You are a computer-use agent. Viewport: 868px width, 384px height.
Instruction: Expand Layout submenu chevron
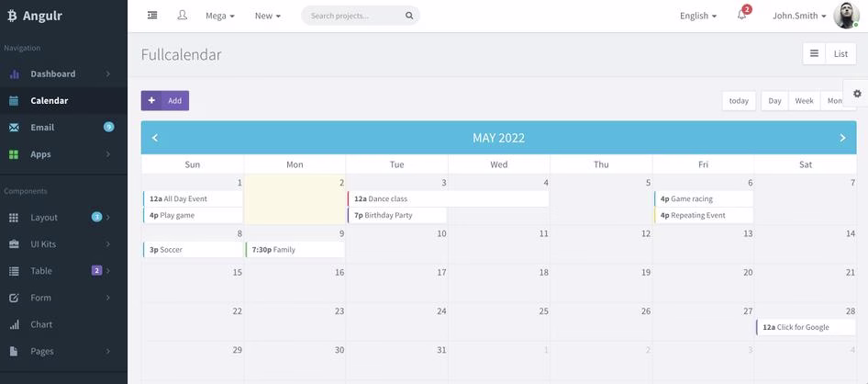108,217
